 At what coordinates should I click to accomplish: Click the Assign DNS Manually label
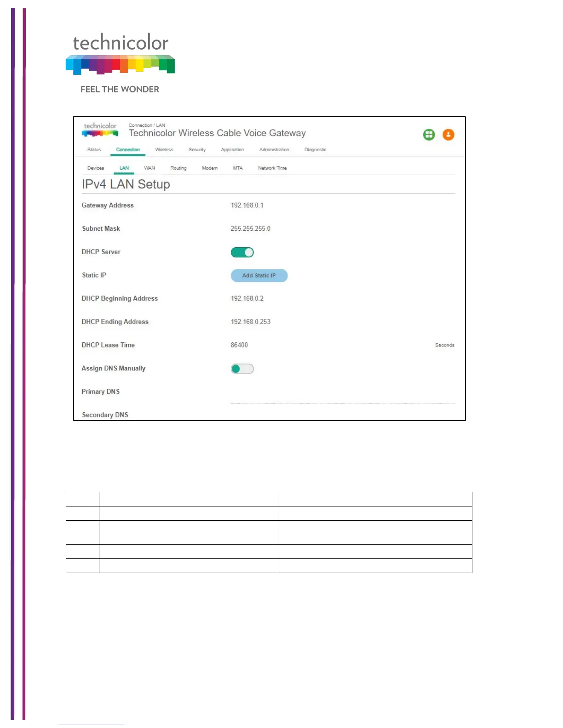click(x=114, y=369)
